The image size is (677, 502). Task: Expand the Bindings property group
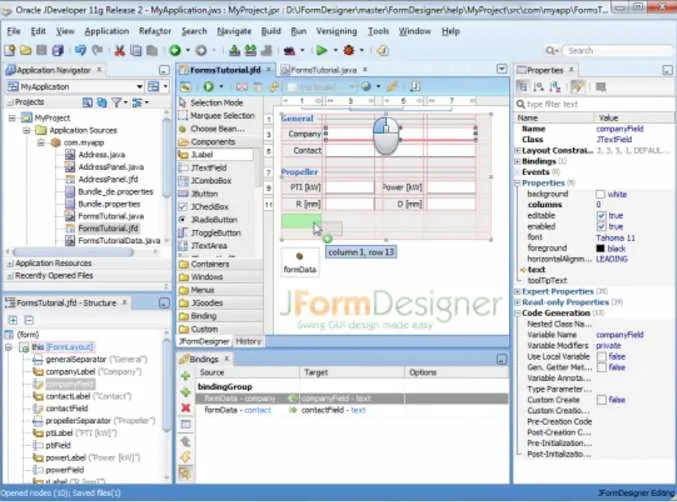click(517, 161)
